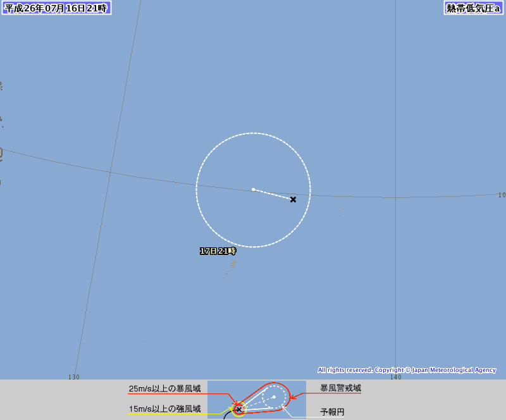
Task: Click the 25m/s以上の暴風域 legend label
Action: pos(164,388)
